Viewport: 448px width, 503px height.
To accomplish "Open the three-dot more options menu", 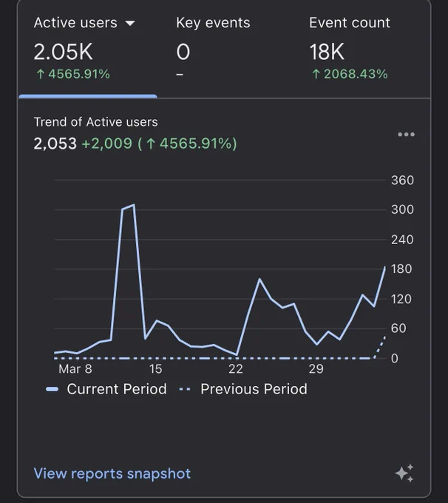I will tap(406, 135).
